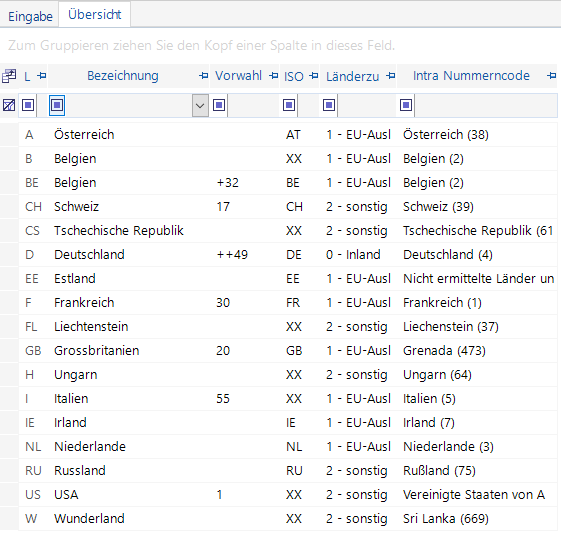
Task: Pin the Bezeichnung column
Action: (203, 75)
